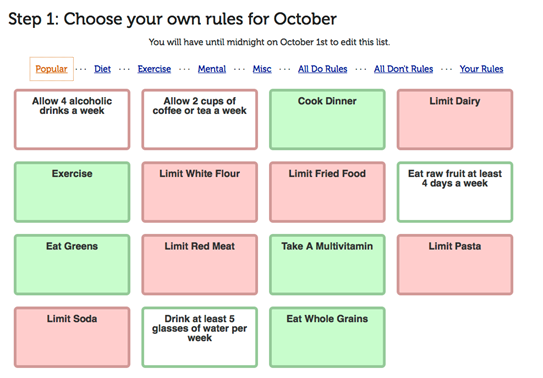Toggle the Limit Soda rule card

(x=72, y=337)
